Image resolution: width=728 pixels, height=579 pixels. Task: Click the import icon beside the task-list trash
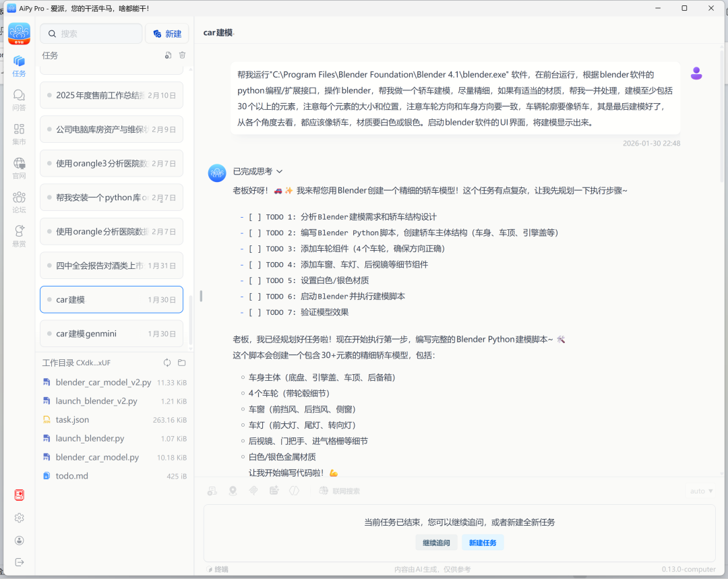(168, 55)
